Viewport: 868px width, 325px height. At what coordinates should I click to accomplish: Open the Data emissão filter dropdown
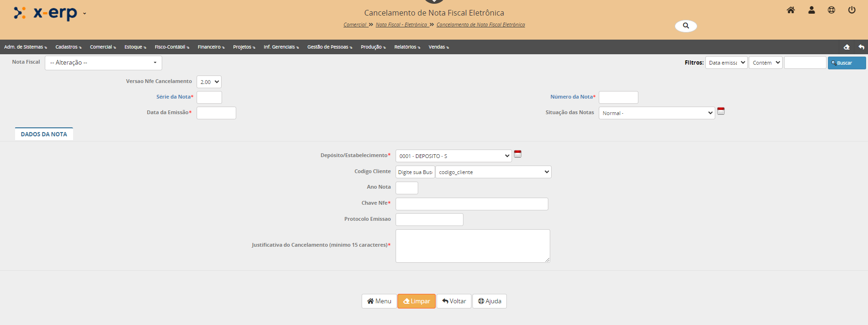tap(726, 63)
